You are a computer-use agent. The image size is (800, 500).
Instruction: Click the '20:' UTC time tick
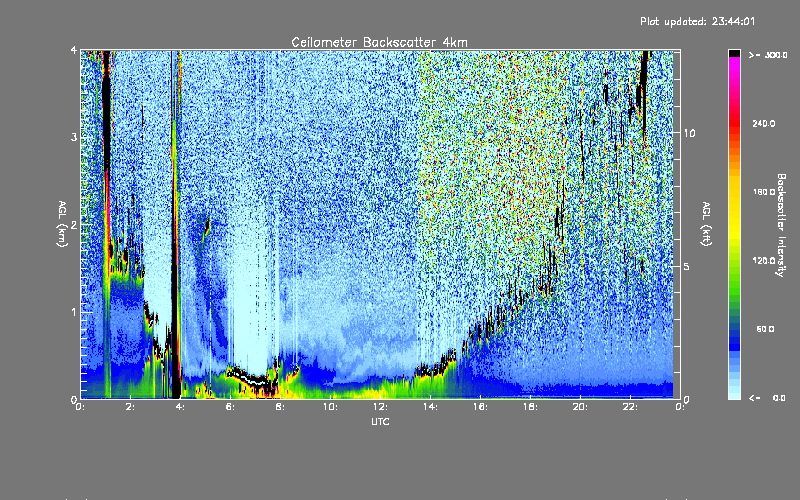tap(581, 407)
